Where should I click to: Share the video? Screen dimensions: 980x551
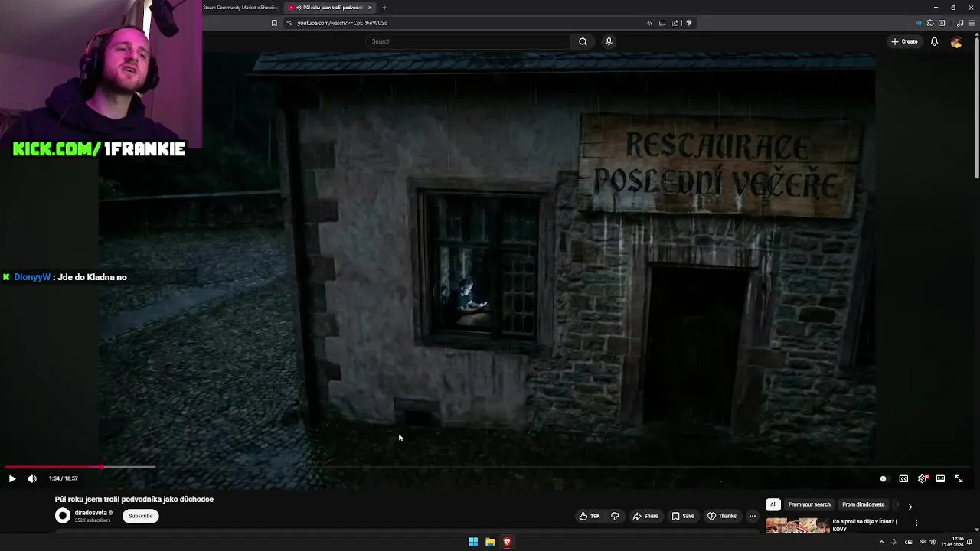(645, 516)
